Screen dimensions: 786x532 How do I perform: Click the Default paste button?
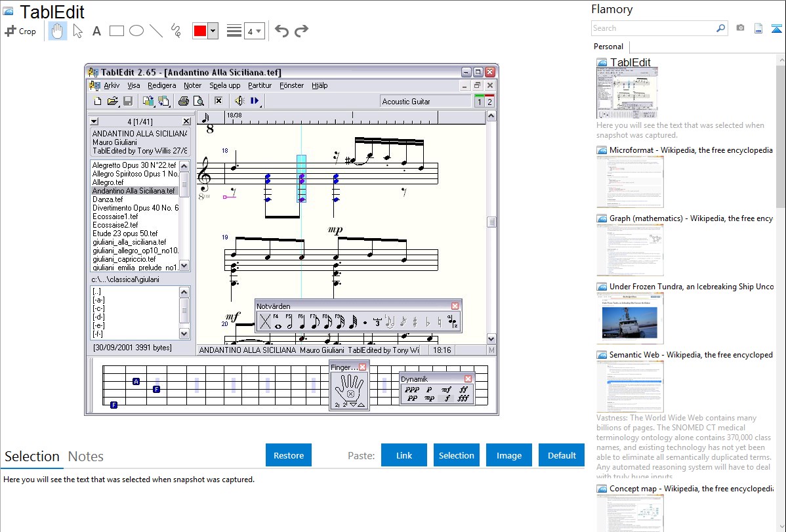(x=562, y=455)
